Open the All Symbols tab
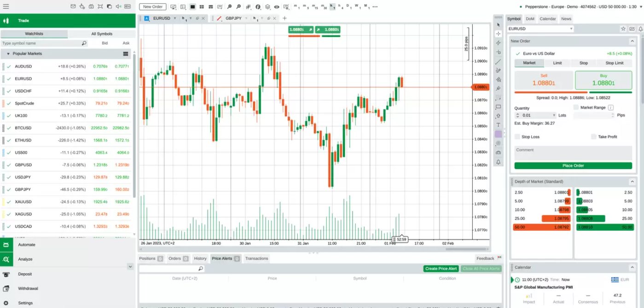The width and height of the screenshot is (644, 308). point(101,34)
